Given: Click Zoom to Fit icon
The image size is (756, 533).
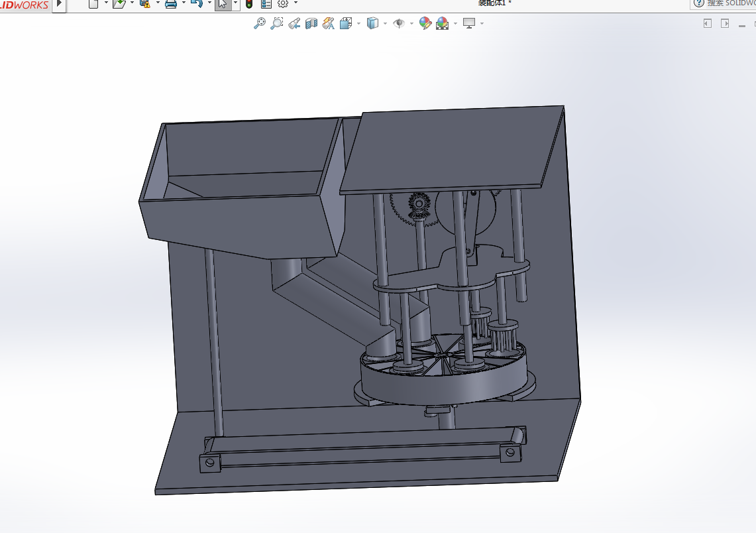Looking at the screenshot, I should [x=259, y=23].
